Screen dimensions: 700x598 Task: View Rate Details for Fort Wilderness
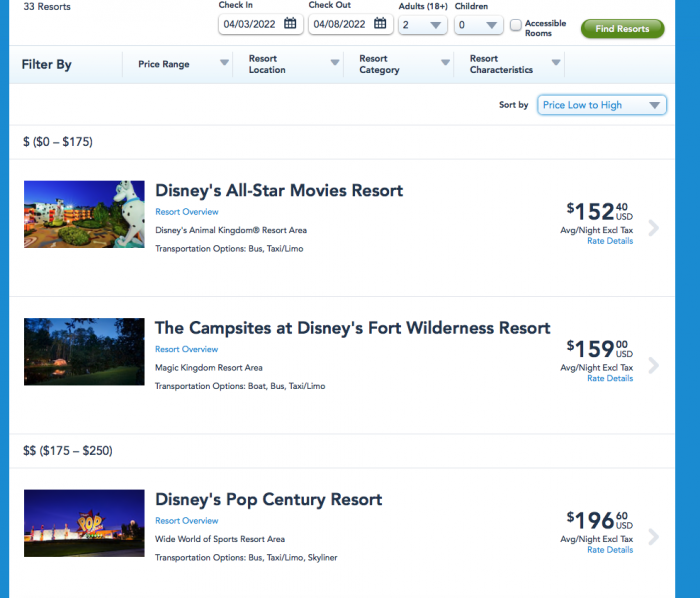[x=610, y=379]
